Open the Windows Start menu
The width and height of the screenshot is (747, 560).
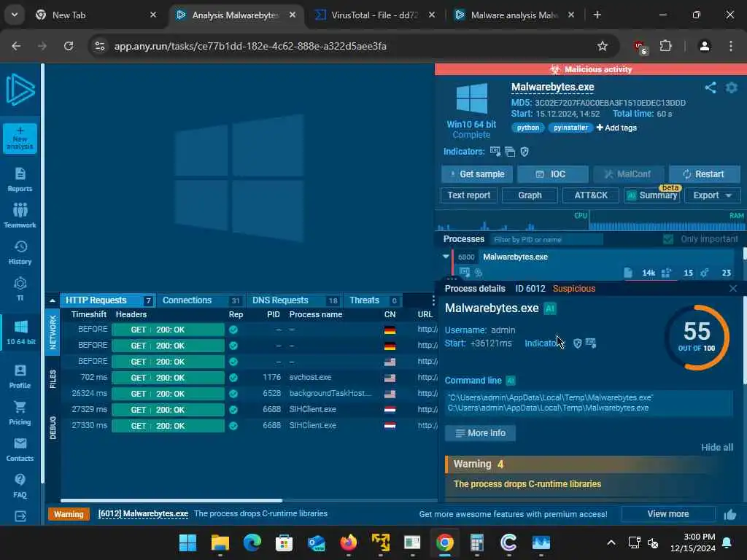(187, 542)
